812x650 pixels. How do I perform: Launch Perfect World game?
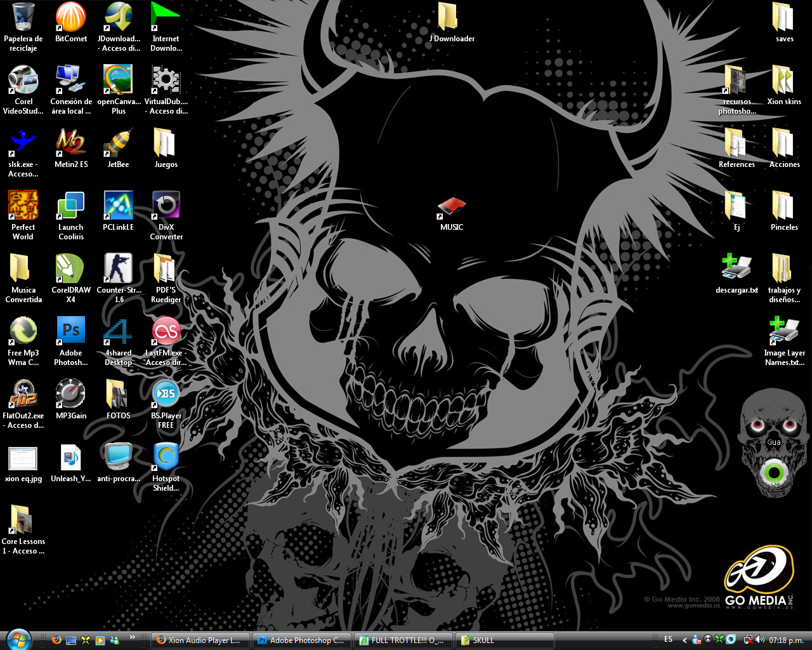tap(23, 206)
